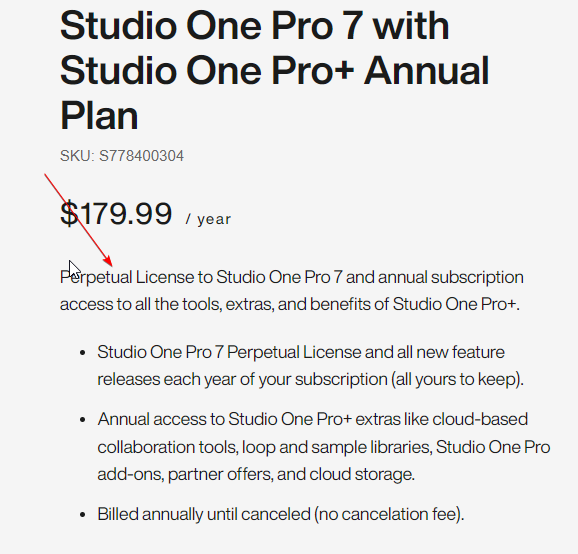Screen dimensions: 578x554
Task: Click the '/ year' billing label
Action: coord(209,219)
